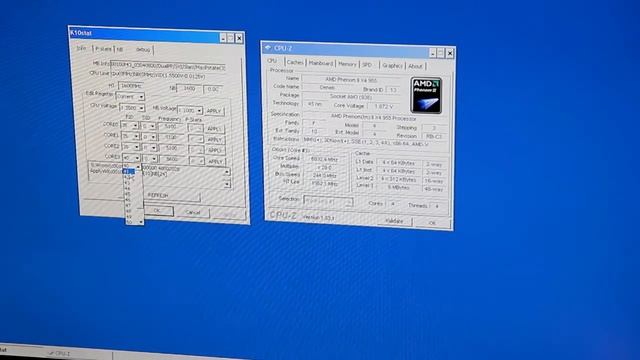Open the CORE1 FID dropdown
The height and width of the screenshot is (360, 640).
(136, 136)
